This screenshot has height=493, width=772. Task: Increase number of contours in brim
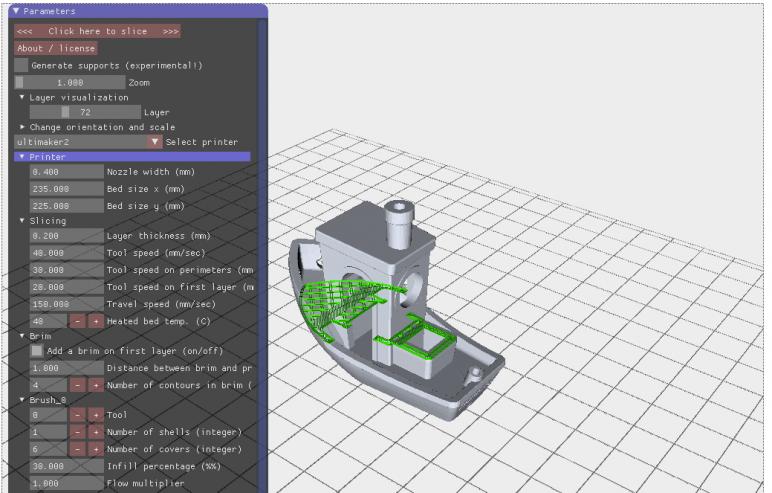click(x=96, y=384)
